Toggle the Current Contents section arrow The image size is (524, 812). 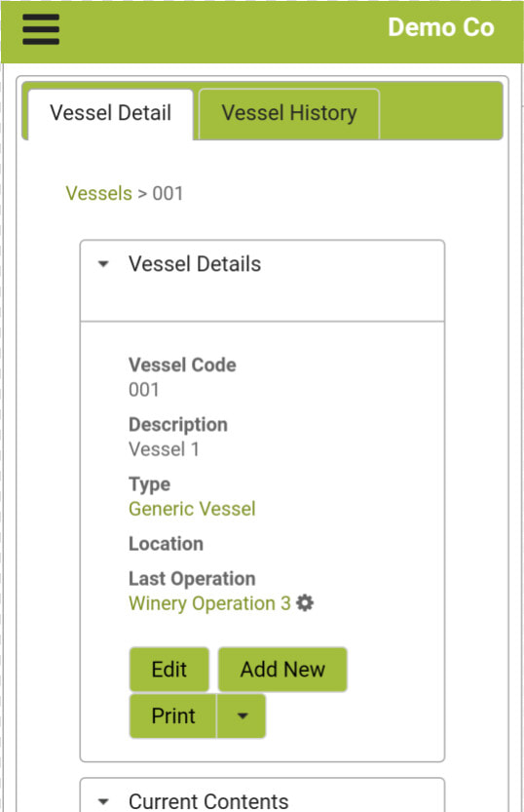103,801
